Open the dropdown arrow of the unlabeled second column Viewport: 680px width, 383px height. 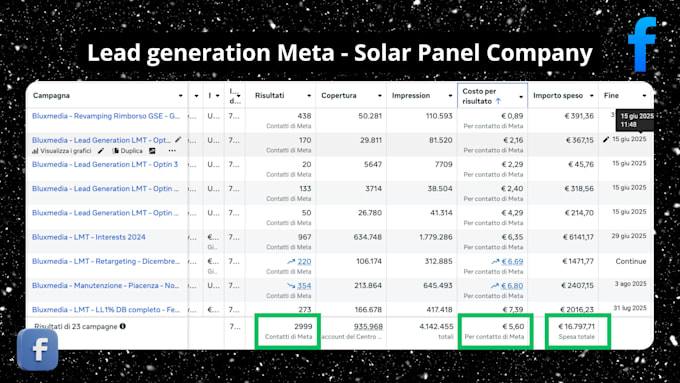196,96
